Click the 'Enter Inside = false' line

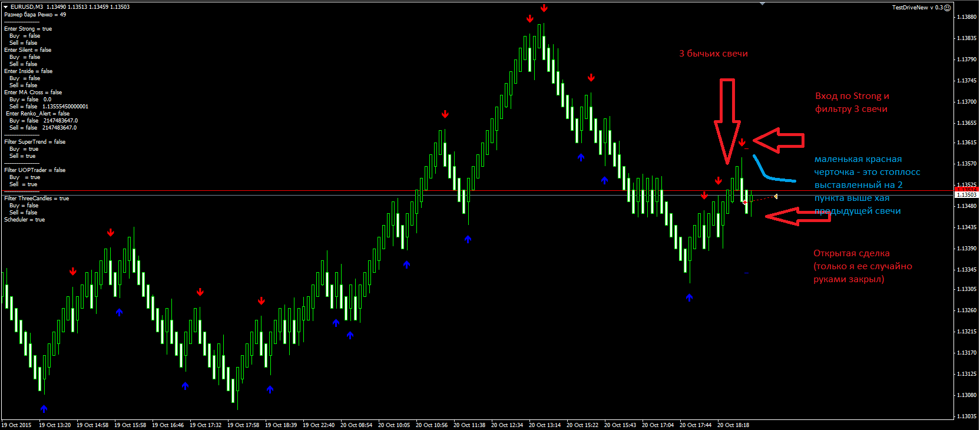[x=28, y=71]
